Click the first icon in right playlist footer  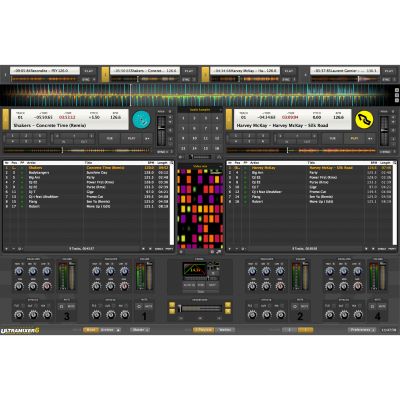[230, 249]
